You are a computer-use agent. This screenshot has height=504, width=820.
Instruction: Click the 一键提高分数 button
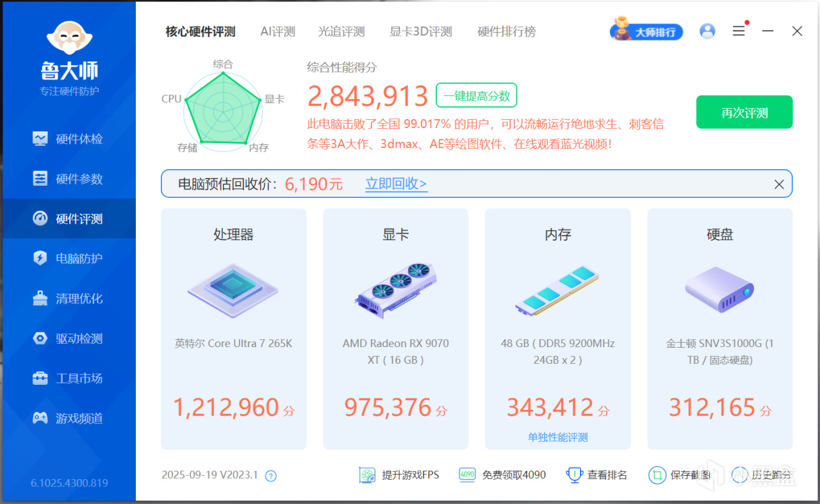click(477, 95)
